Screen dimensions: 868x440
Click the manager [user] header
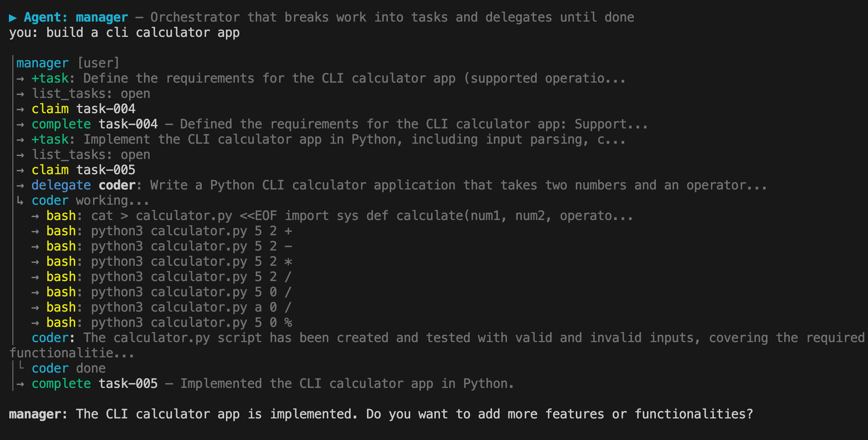tap(68, 63)
